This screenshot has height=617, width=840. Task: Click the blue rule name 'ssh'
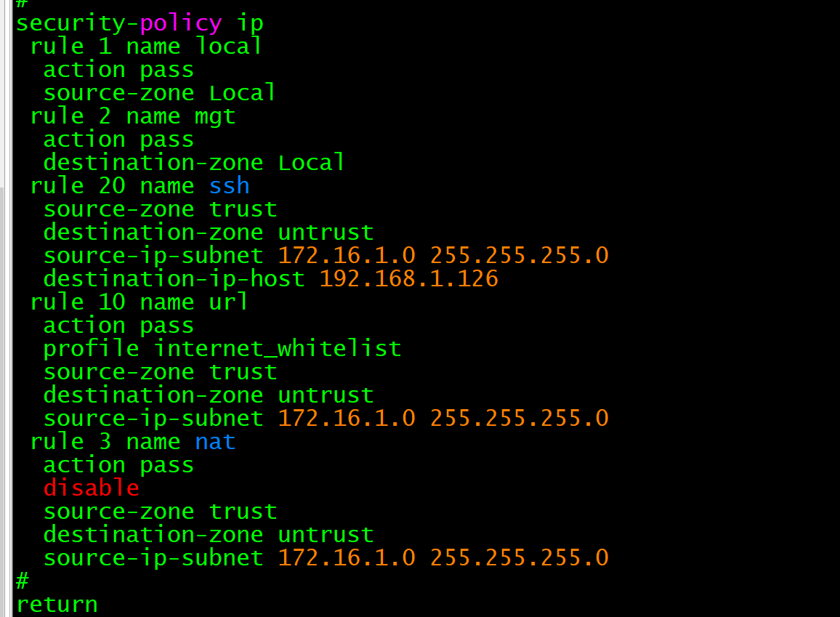coord(229,186)
